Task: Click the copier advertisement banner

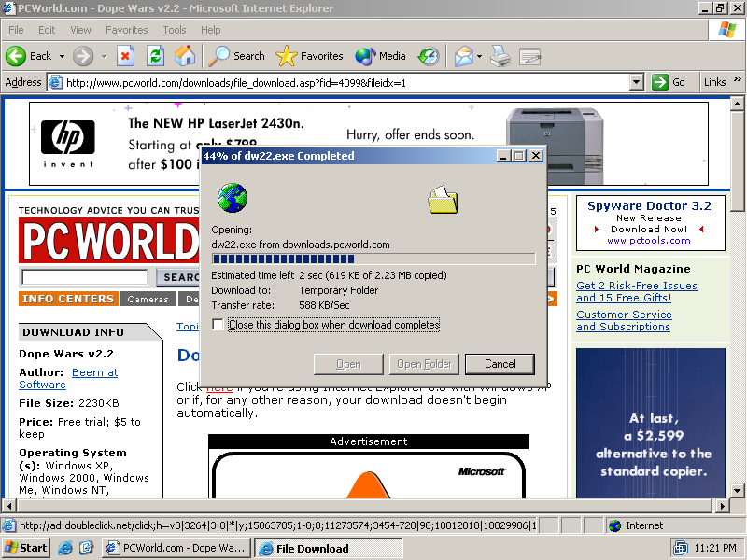Action: click(650, 423)
